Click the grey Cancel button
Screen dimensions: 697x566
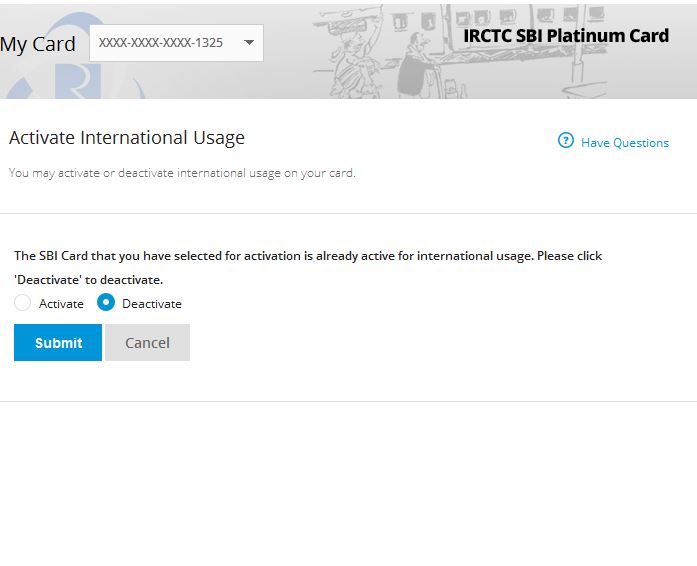tap(148, 342)
